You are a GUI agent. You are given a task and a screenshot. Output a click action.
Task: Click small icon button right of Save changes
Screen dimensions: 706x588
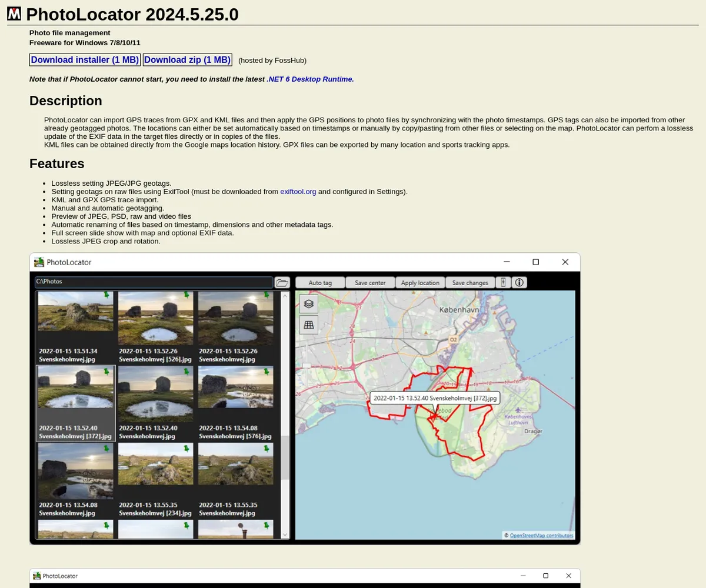(x=503, y=283)
